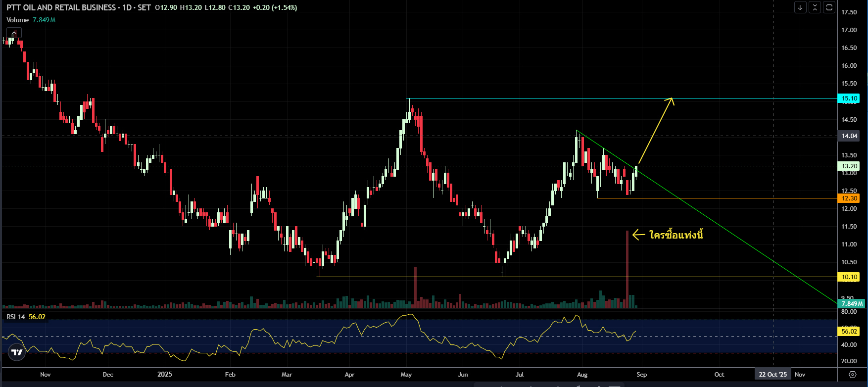This screenshot has height=387, width=868.
Task: Click the May label on time axis
Action: [x=406, y=375]
